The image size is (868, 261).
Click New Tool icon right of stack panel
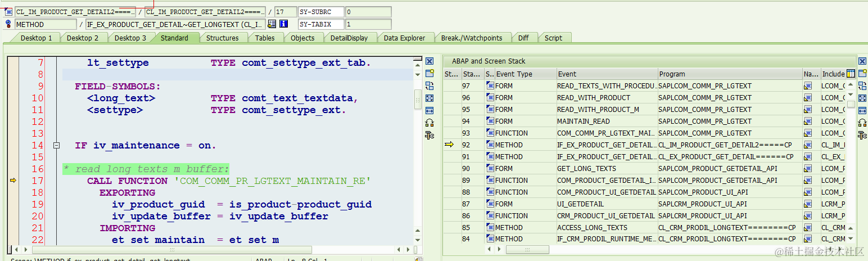862,73
